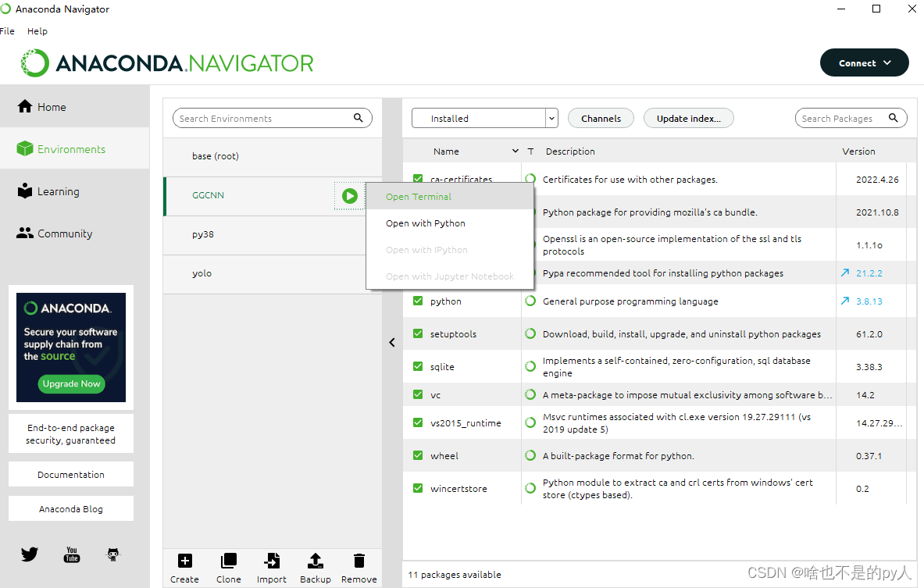Select the GGCNN environment name

coord(208,195)
